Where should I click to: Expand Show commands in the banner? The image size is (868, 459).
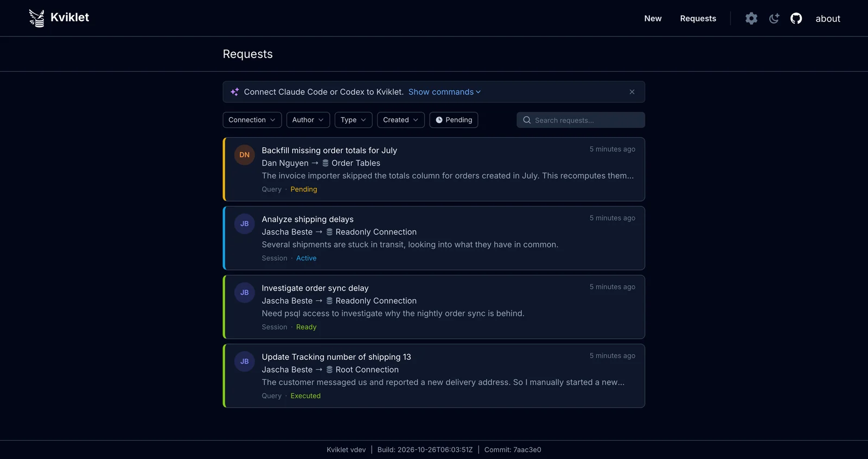(x=444, y=92)
